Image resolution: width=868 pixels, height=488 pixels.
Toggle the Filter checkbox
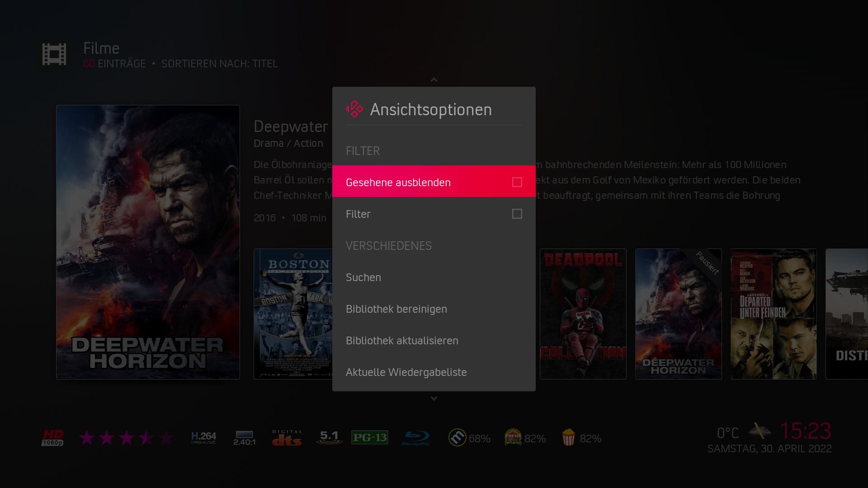[517, 214]
